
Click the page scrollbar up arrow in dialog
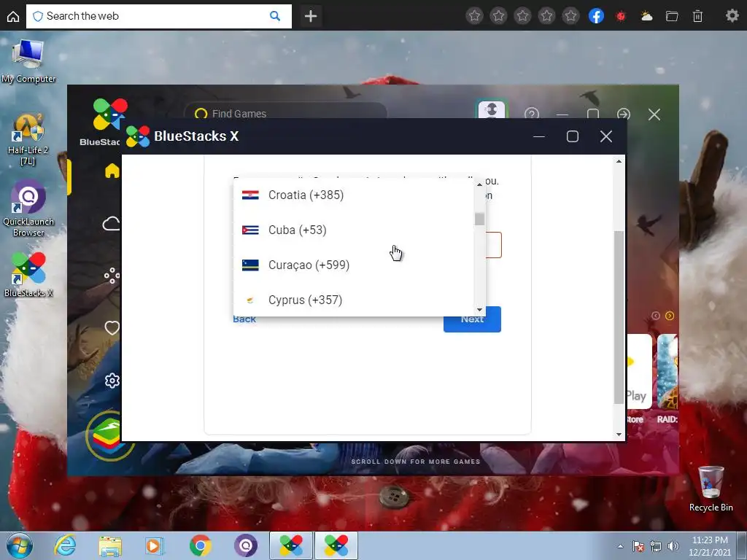619,161
